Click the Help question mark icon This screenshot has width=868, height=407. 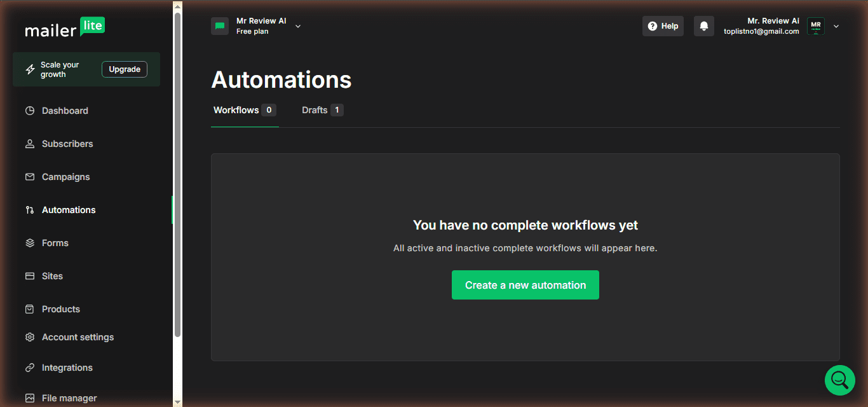pyautogui.click(x=652, y=26)
